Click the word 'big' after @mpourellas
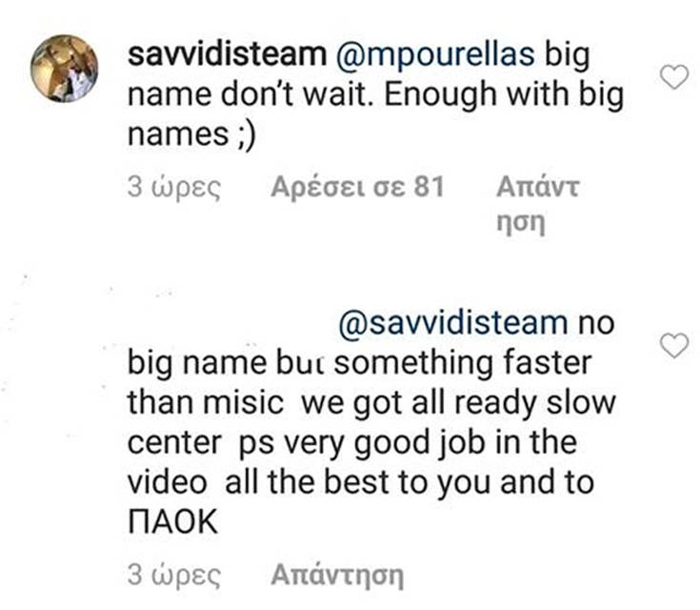The width and height of the screenshot is (700, 610). pyautogui.click(x=568, y=55)
